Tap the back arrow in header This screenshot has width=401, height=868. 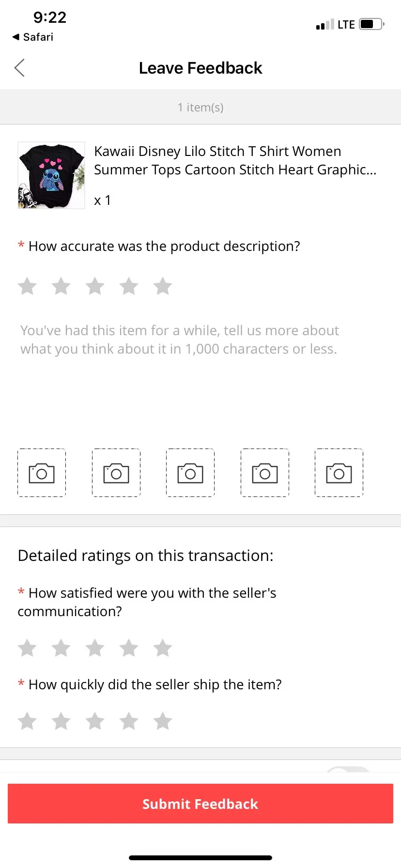point(20,68)
